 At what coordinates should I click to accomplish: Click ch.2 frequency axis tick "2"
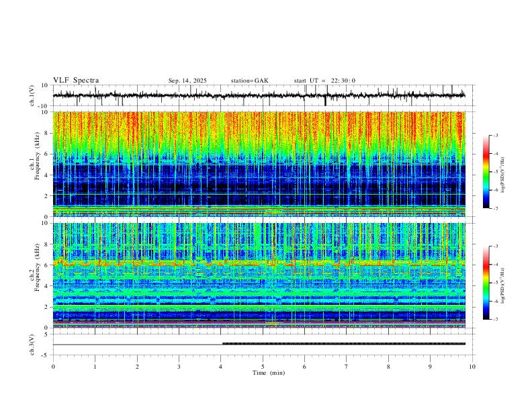click(x=47, y=307)
